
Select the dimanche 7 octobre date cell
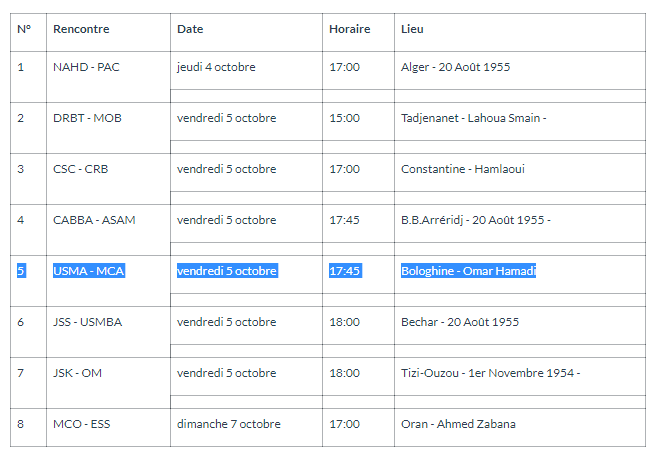pos(229,424)
